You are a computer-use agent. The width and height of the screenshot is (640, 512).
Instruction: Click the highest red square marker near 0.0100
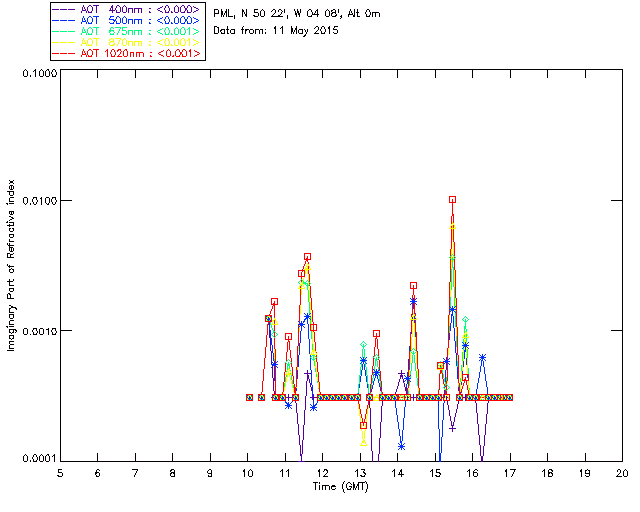click(x=452, y=200)
